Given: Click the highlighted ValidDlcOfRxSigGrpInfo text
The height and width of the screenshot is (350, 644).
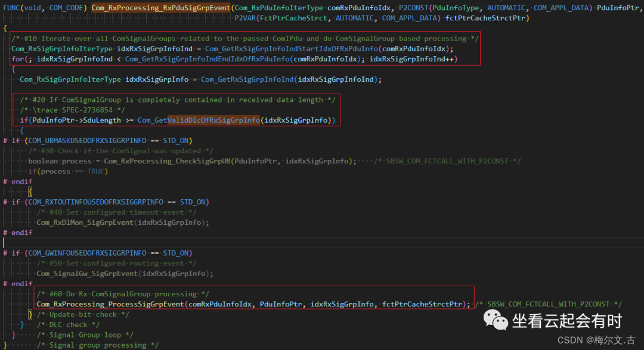Looking at the screenshot, I should [213, 120].
